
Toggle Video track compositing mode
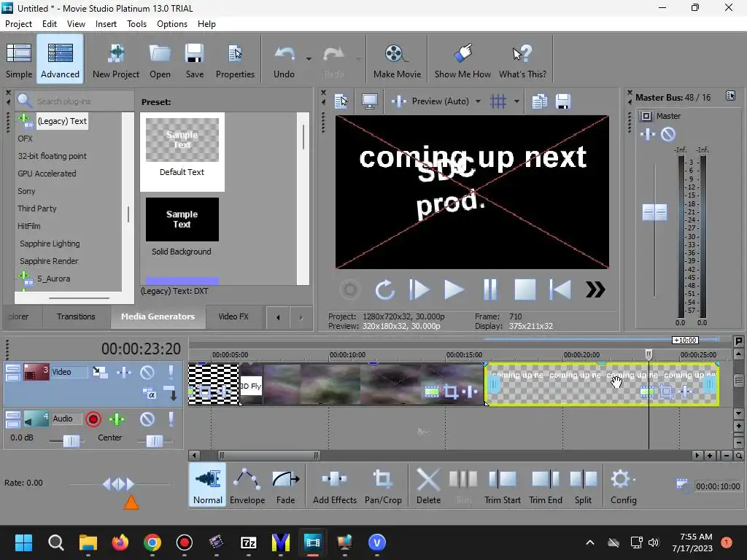pyautogui.click(x=150, y=393)
